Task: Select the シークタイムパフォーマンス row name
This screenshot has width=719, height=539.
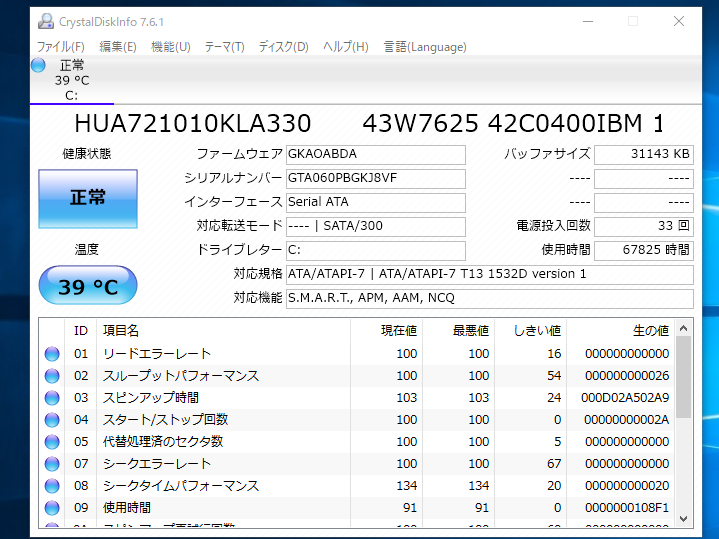Action: coord(181,486)
